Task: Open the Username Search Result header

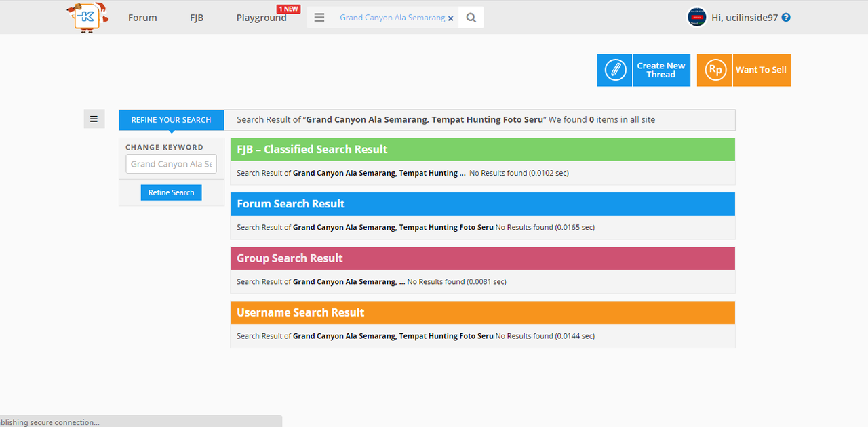Action: click(482, 312)
